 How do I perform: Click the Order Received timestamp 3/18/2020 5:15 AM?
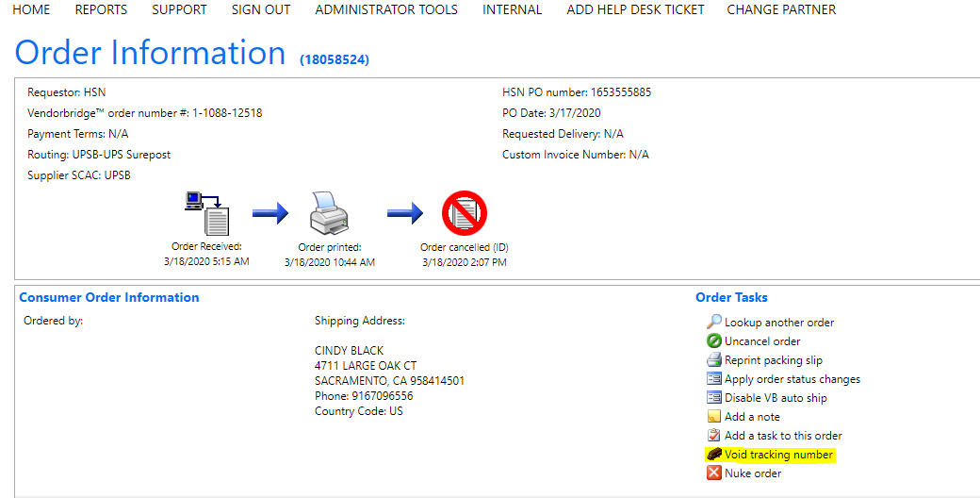[206, 261]
